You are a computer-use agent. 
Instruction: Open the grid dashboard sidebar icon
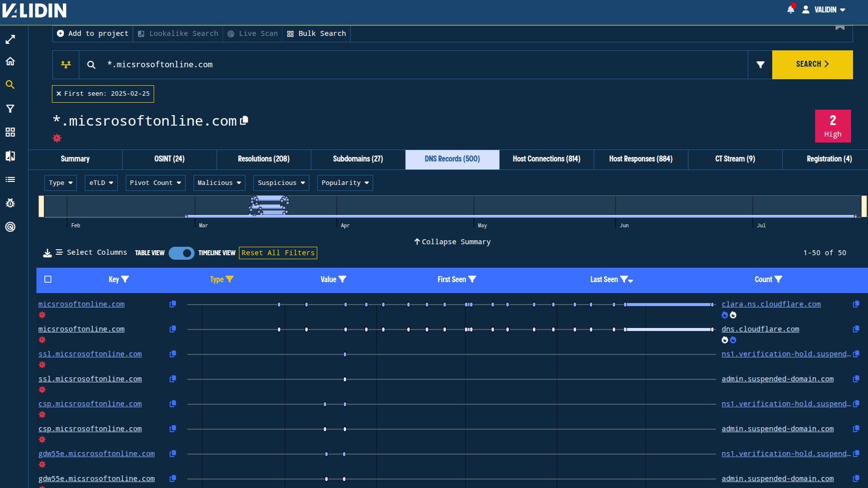[x=10, y=132]
